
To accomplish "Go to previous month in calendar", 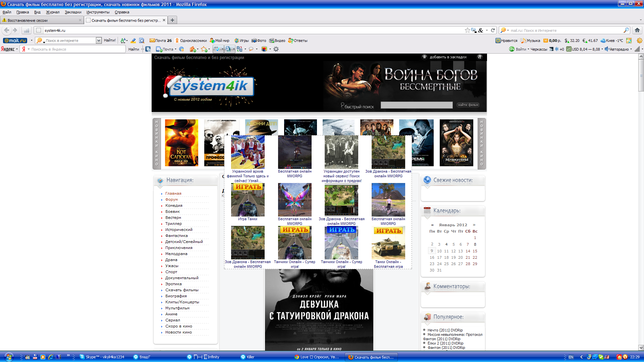I will point(432,225).
